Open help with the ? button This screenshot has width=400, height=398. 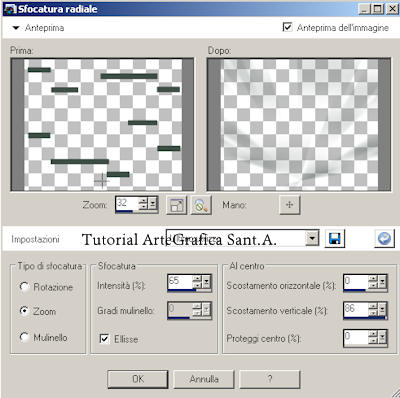tap(270, 379)
